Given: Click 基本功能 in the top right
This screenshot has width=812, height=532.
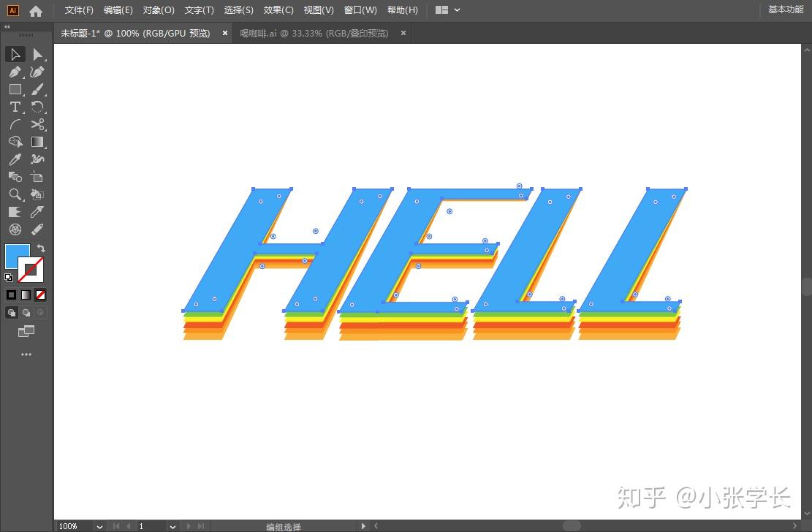Looking at the screenshot, I should click(x=784, y=9).
